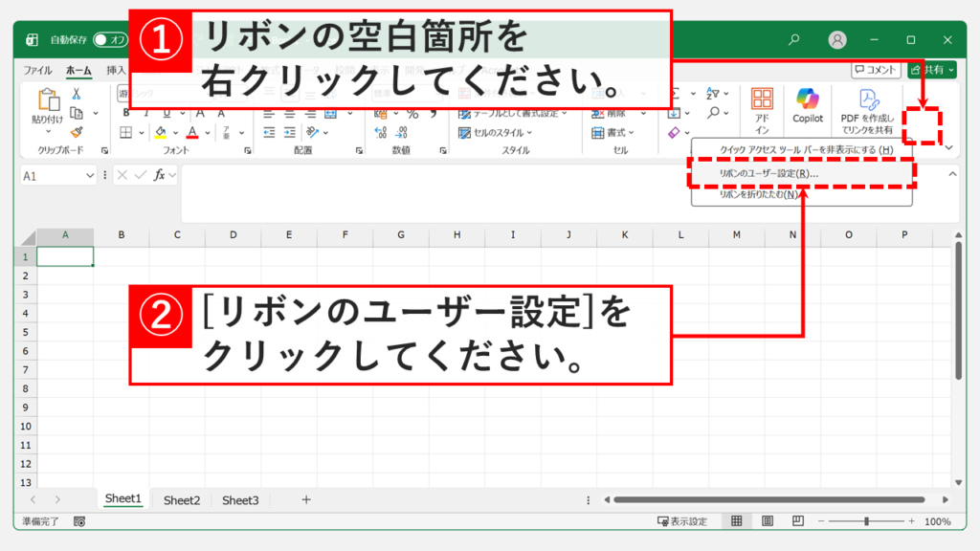980x551 pixels.
Task: Open the font color dropdown arrow
Action: tap(208, 133)
